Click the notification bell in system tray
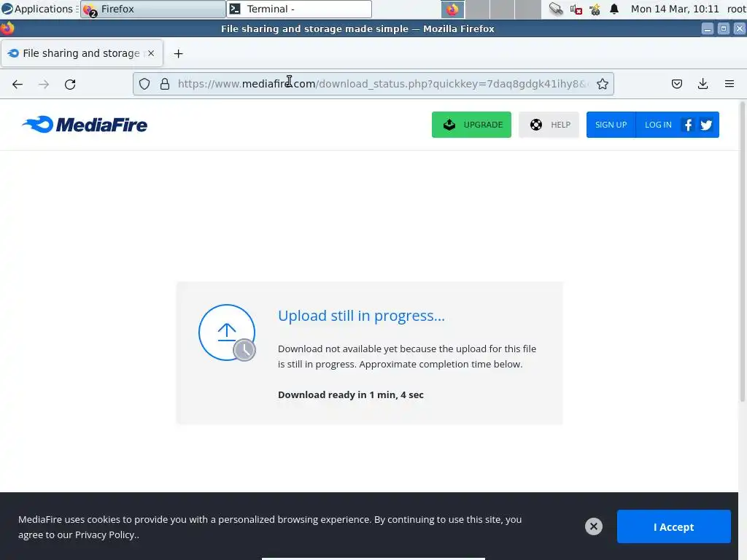 pos(614,9)
